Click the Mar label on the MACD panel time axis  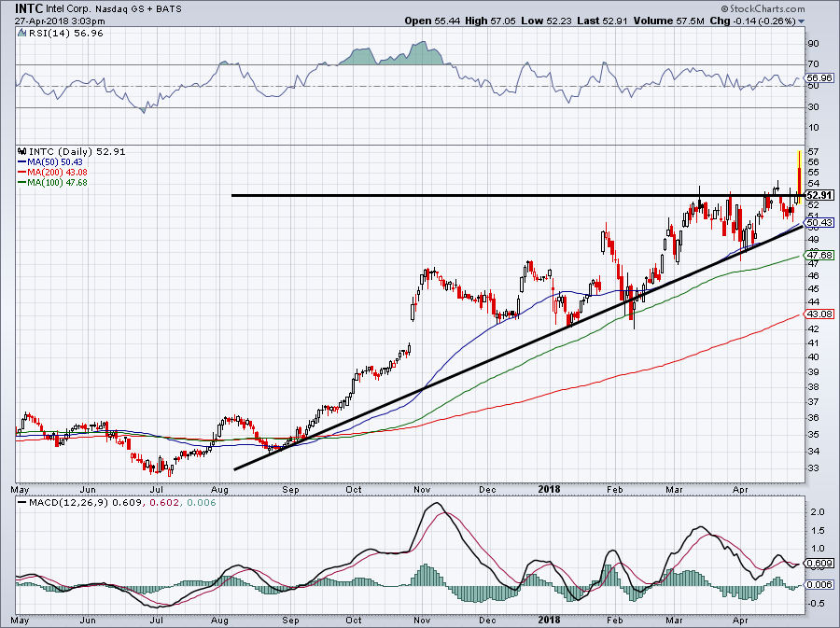pos(674,621)
